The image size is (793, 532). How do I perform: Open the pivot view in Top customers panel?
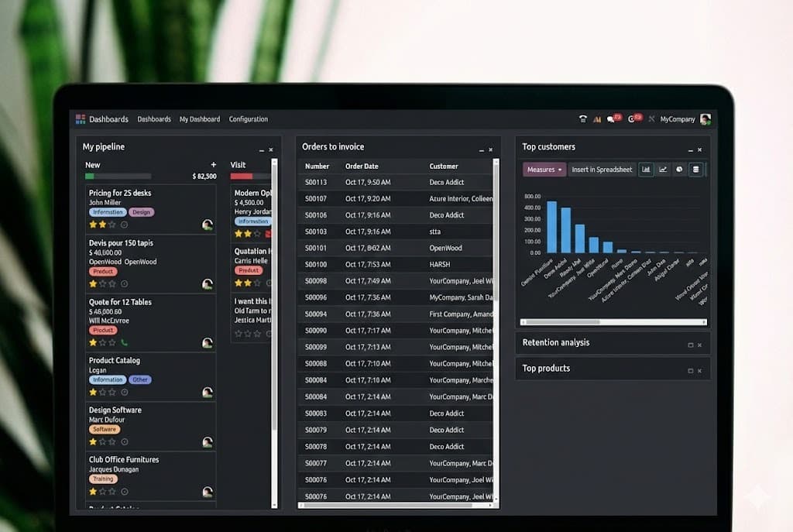(696, 169)
